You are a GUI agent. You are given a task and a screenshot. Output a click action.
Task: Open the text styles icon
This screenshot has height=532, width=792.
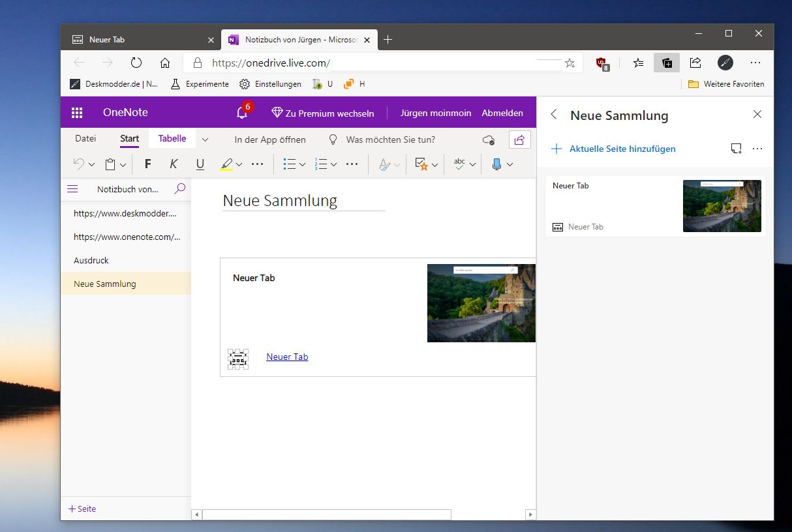[x=384, y=164]
